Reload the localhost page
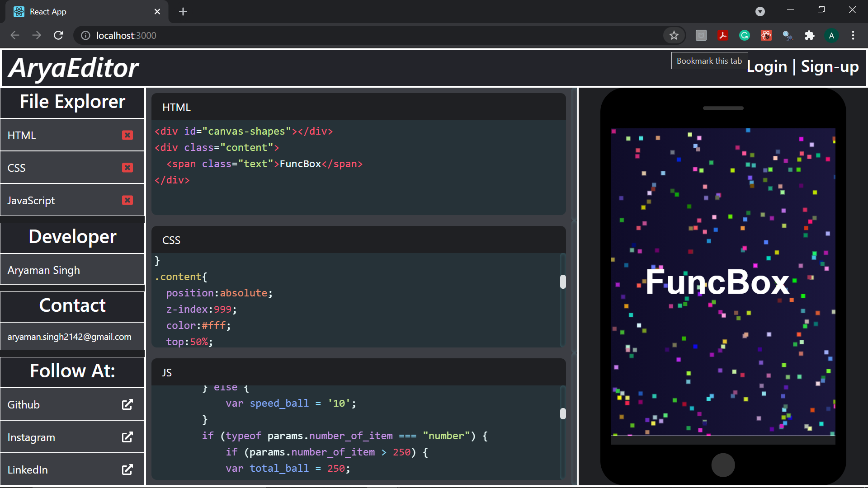The width and height of the screenshot is (868, 488). (x=58, y=35)
